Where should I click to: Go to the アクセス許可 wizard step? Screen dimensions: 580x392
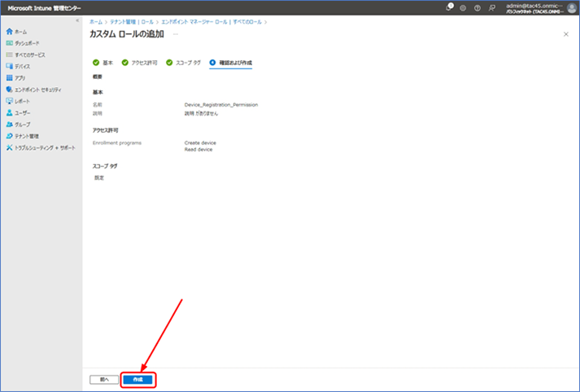tap(139, 63)
